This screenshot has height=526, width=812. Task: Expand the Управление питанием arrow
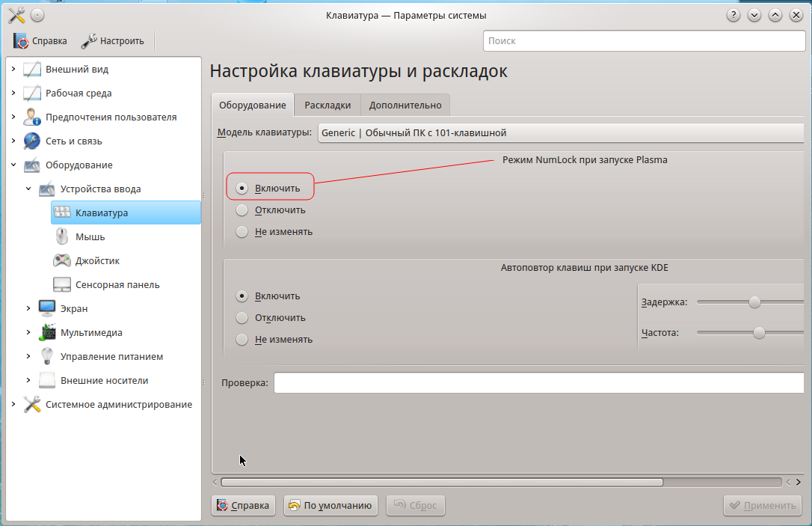28,356
